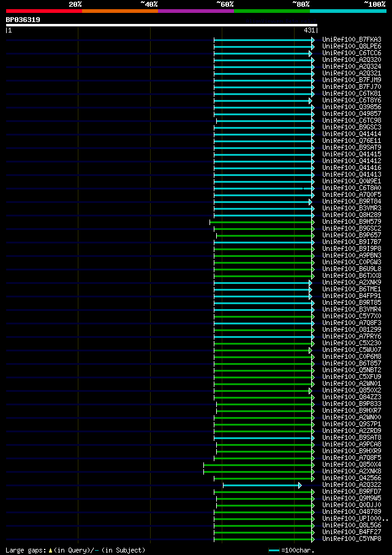Image resolution: width=392 pixels, height=555 pixels.
Task: Click the alignment arrowhead for UniRef100_C6TCC6
Action: click(x=311, y=53)
